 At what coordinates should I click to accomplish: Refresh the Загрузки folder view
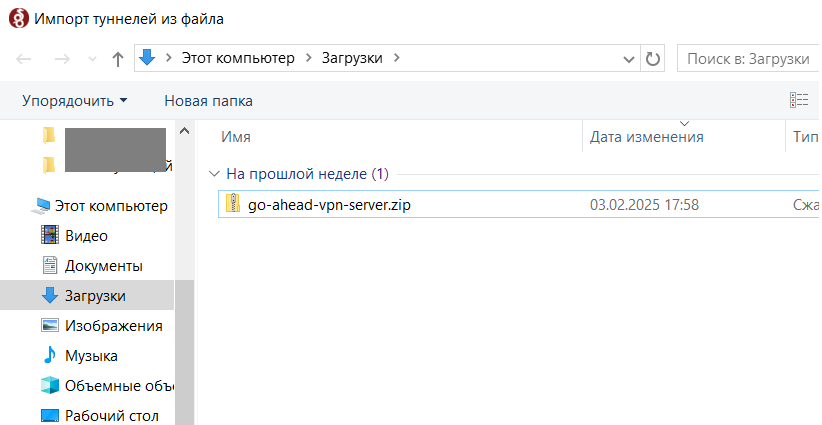pyautogui.click(x=653, y=59)
